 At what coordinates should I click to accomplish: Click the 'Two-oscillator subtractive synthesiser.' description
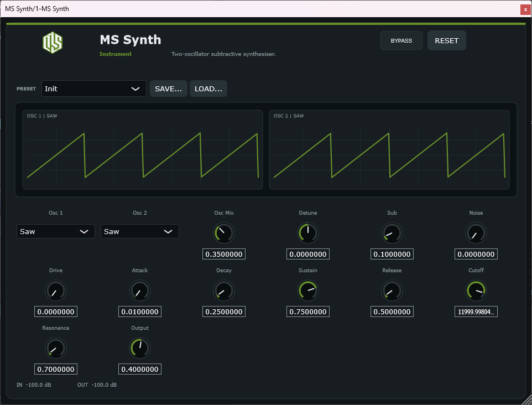(x=223, y=54)
